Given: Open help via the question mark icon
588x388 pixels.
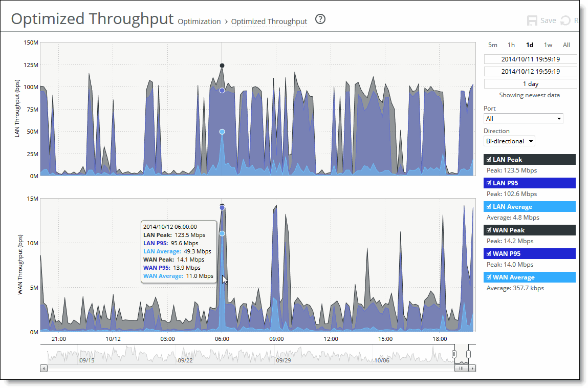Looking at the screenshot, I should point(320,19).
